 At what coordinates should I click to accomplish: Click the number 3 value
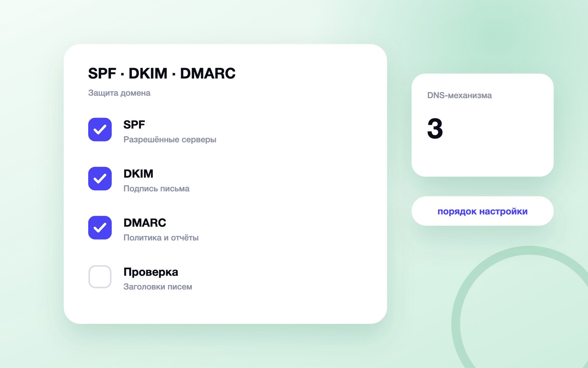435,129
